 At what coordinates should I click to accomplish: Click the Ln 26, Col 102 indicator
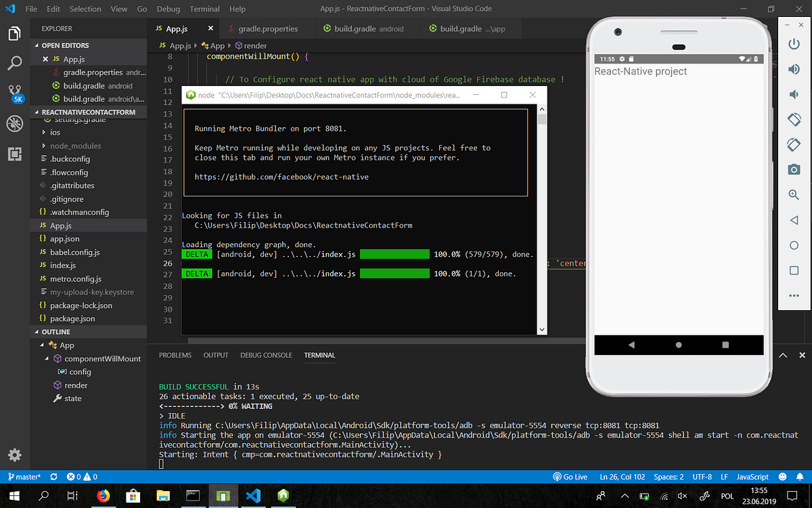coord(622,476)
